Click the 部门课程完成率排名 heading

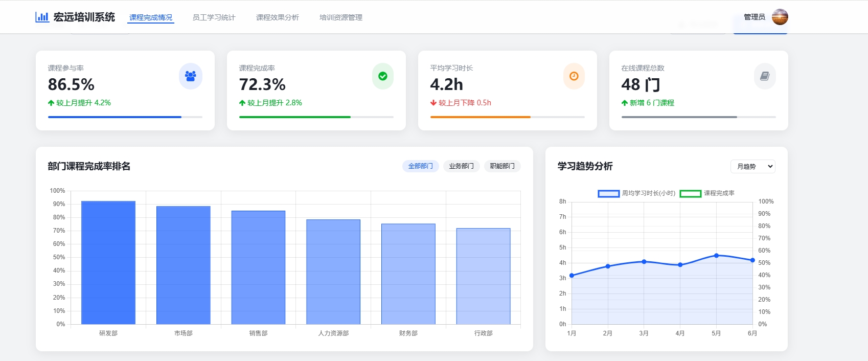89,166
